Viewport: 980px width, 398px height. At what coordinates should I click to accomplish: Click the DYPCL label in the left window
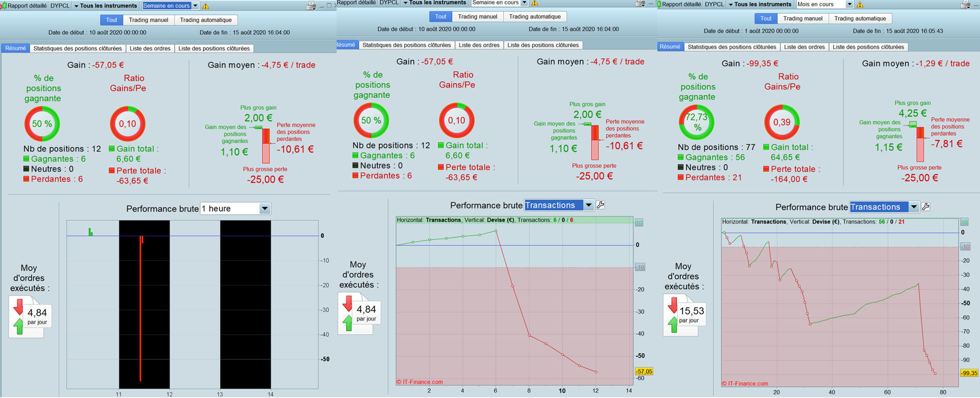[x=60, y=6]
